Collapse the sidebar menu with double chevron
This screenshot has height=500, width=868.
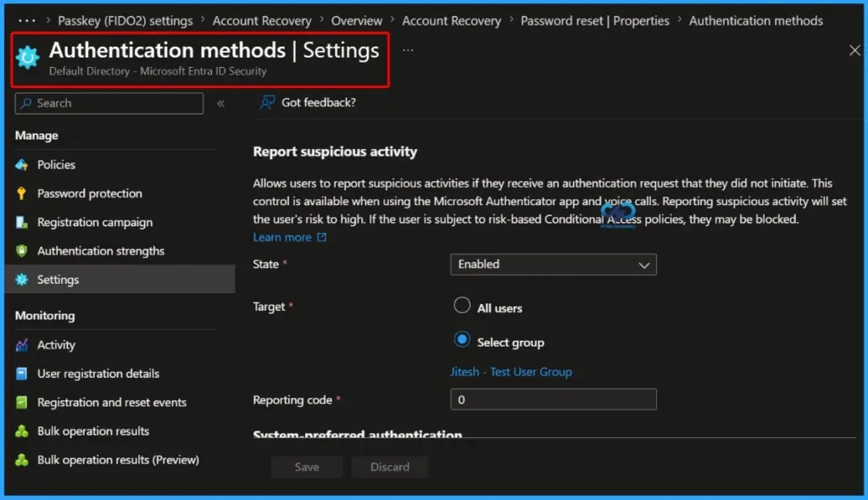pos(221,103)
